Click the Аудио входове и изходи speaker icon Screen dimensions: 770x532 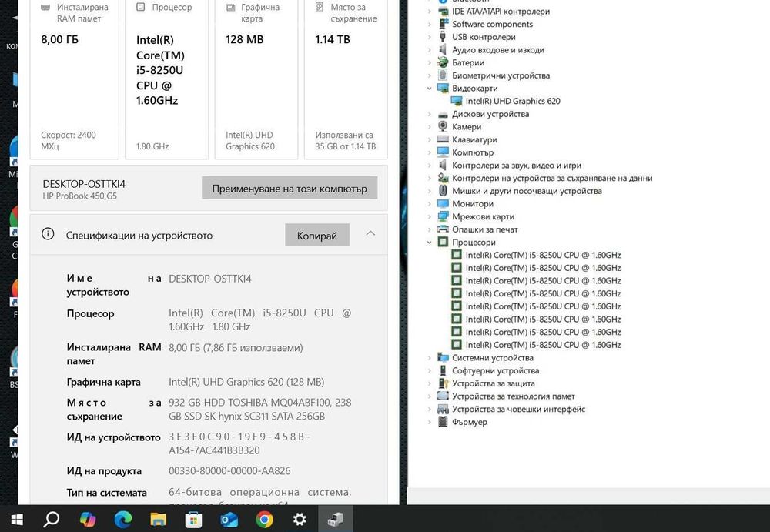443,49
